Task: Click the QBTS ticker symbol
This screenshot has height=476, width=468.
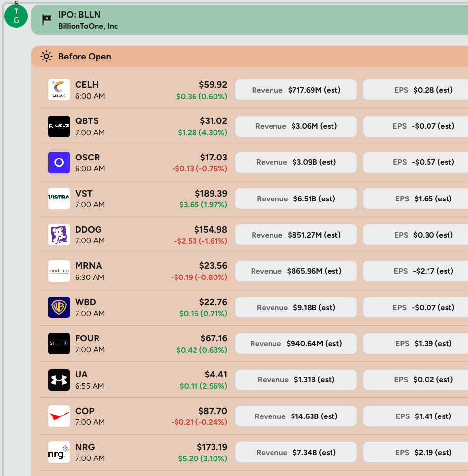Action: click(x=87, y=121)
